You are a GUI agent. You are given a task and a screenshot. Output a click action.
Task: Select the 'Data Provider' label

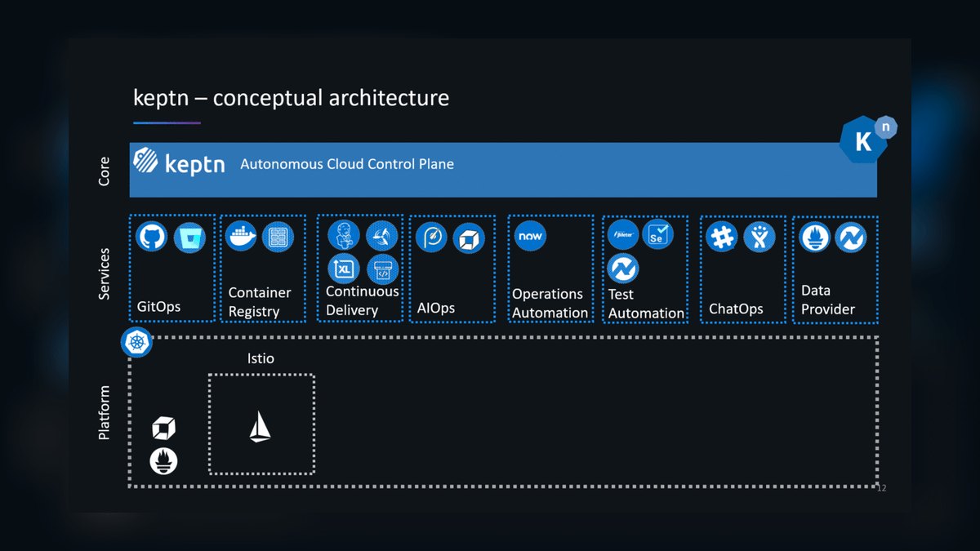(x=828, y=300)
